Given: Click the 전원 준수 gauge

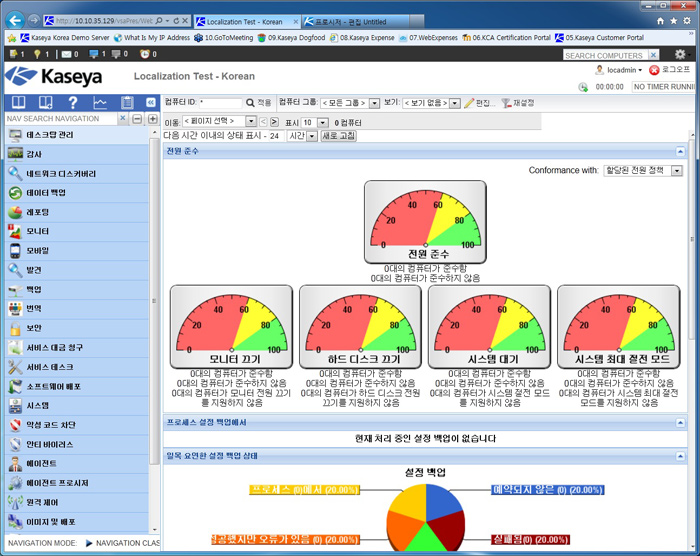Looking at the screenshot, I should point(425,222).
